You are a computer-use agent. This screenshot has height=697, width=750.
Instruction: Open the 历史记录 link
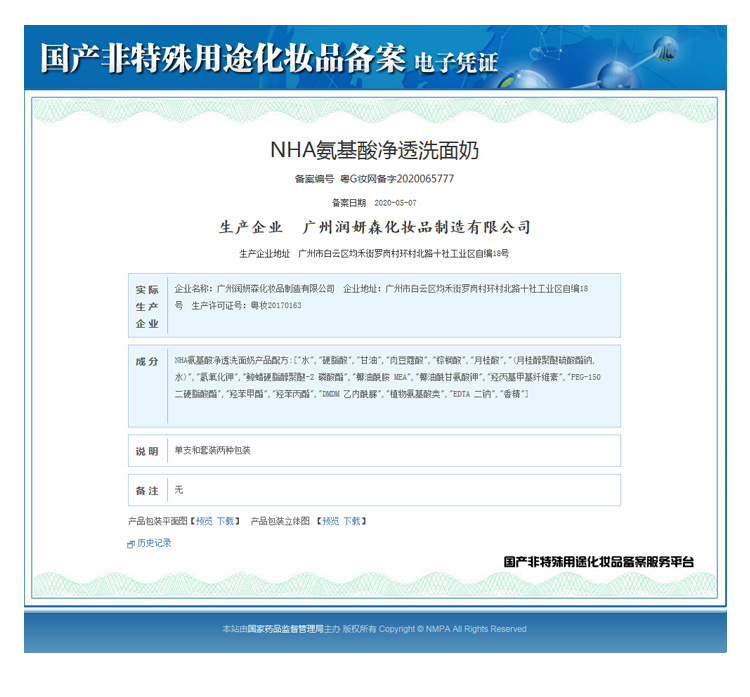pos(154,543)
